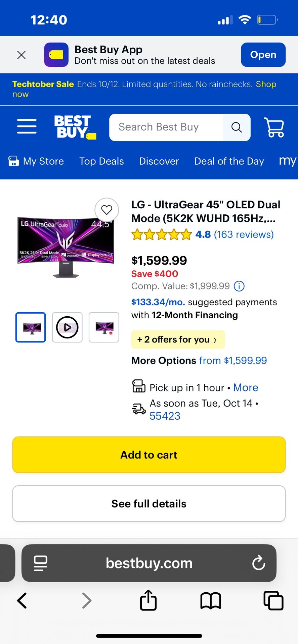
Task: Go to Deal of the Day
Action: point(229,161)
